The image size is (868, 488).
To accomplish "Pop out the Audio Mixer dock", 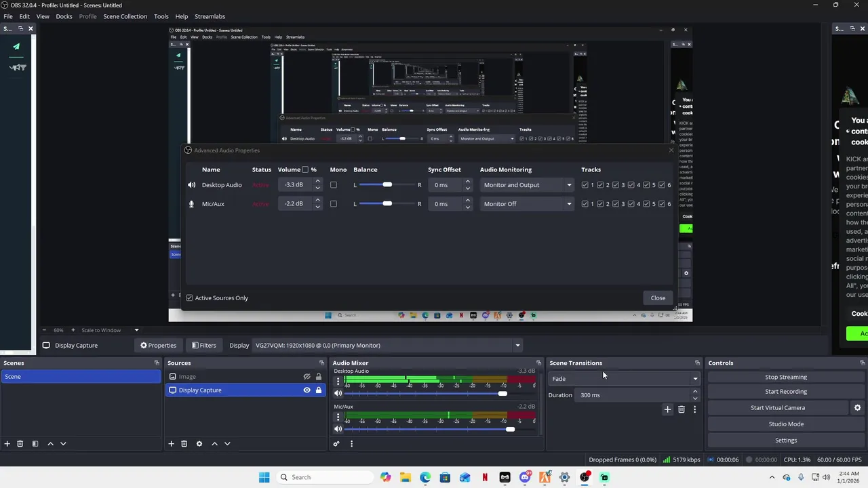I will (538, 363).
